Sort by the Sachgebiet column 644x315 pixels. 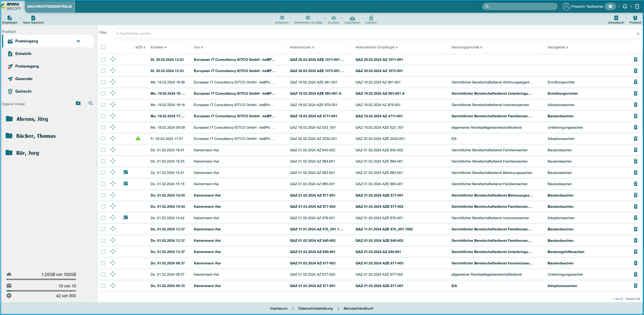pos(558,47)
